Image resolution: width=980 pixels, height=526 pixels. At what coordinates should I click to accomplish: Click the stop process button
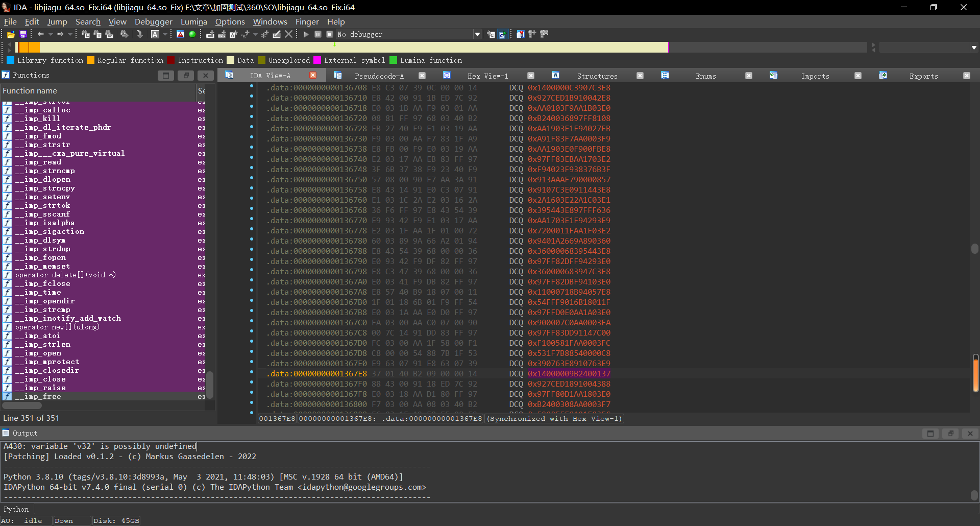pos(330,34)
